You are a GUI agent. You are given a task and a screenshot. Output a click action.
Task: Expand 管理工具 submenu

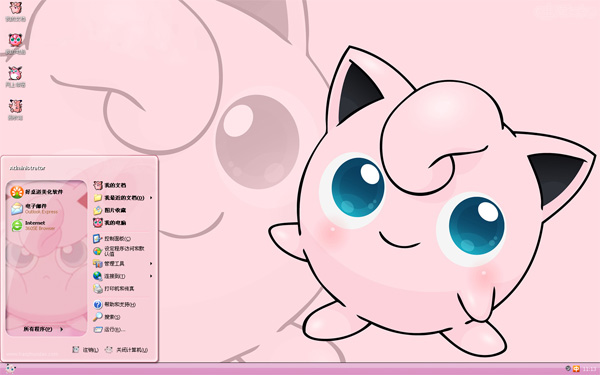(x=123, y=264)
